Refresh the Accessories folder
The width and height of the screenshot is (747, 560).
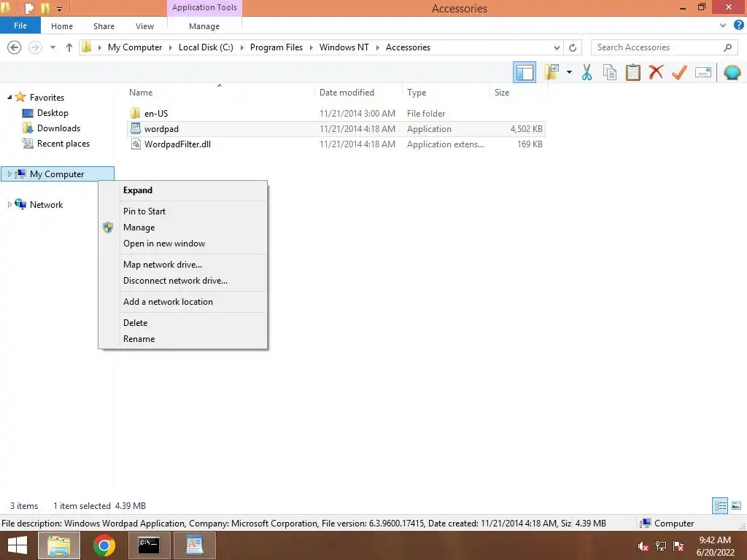(573, 47)
